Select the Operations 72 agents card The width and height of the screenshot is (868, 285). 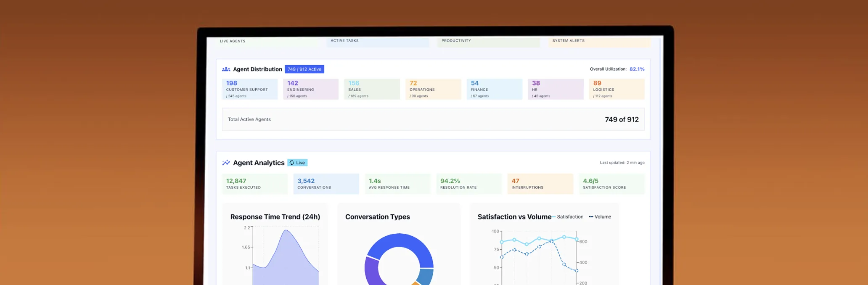[433, 89]
